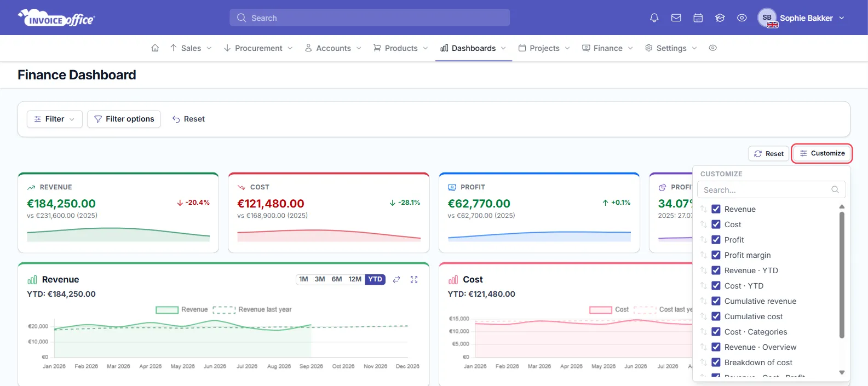The height and width of the screenshot is (386, 868).
Task: Disable the Cost · Categories checkbox
Action: click(716, 331)
